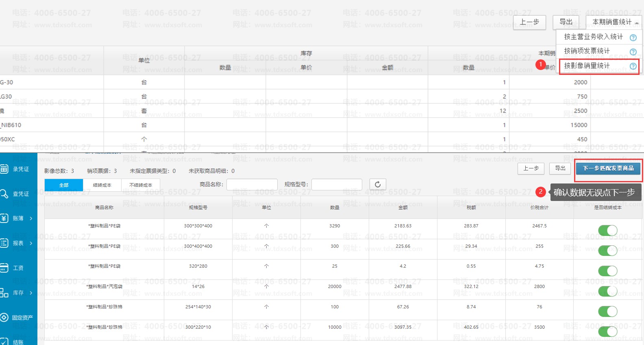Image resolution: width=644 pixels, height=345 pixels.
Task: Open 录凭证 voucher entry sidebar icon
Action: click(4, 169)
